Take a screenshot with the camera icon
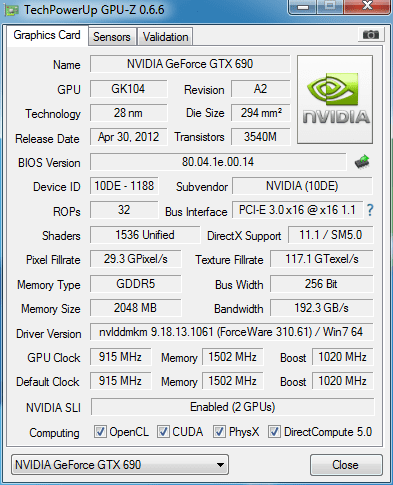Screen dimensions: 393x485 click(x=371, y=34)
